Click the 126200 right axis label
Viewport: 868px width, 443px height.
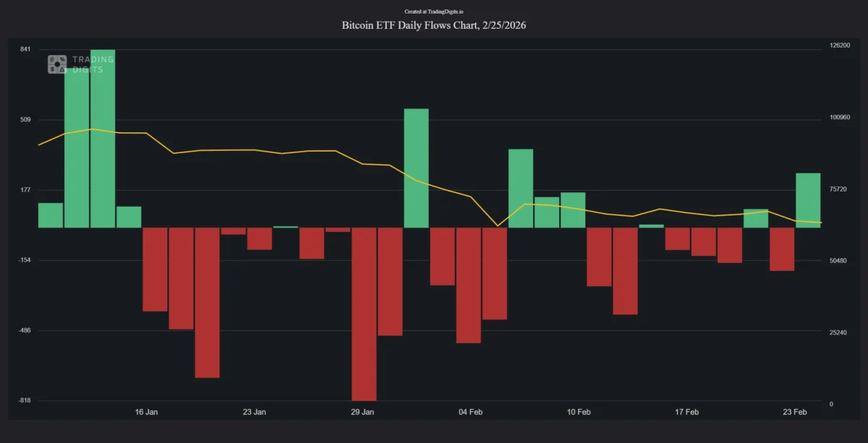[841, 46]
